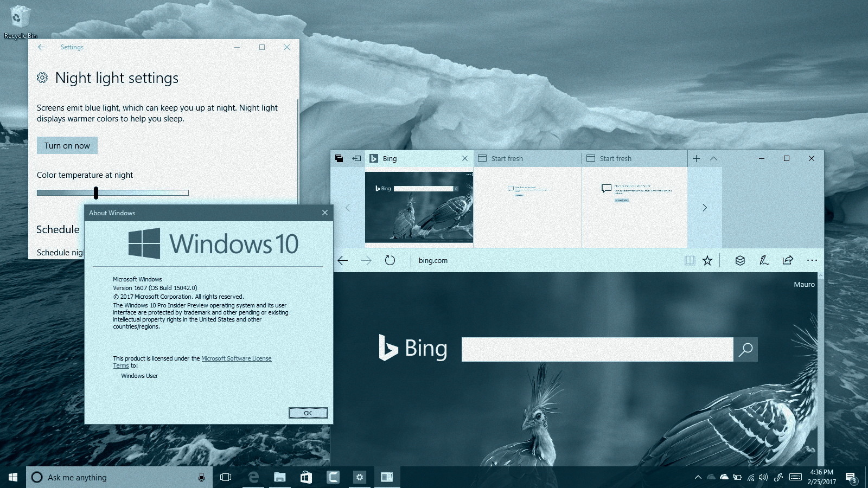
Task: Open the network tray icon
Action: coord(750,478)
